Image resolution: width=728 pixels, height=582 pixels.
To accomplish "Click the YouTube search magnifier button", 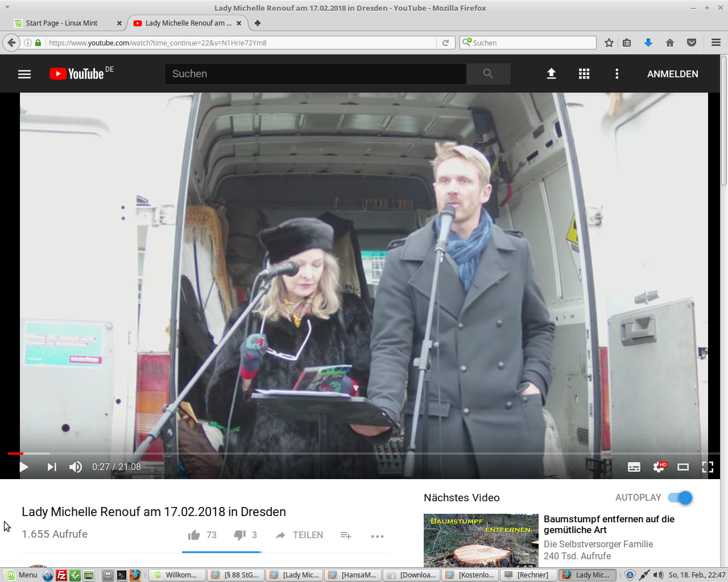I will pyautogui.click(x=488, y=74).
